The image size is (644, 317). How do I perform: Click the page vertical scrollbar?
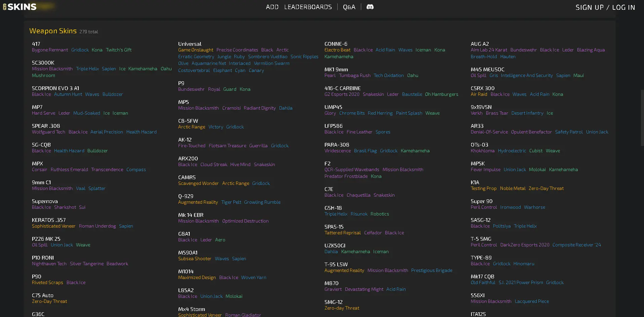tap(642, 118)
